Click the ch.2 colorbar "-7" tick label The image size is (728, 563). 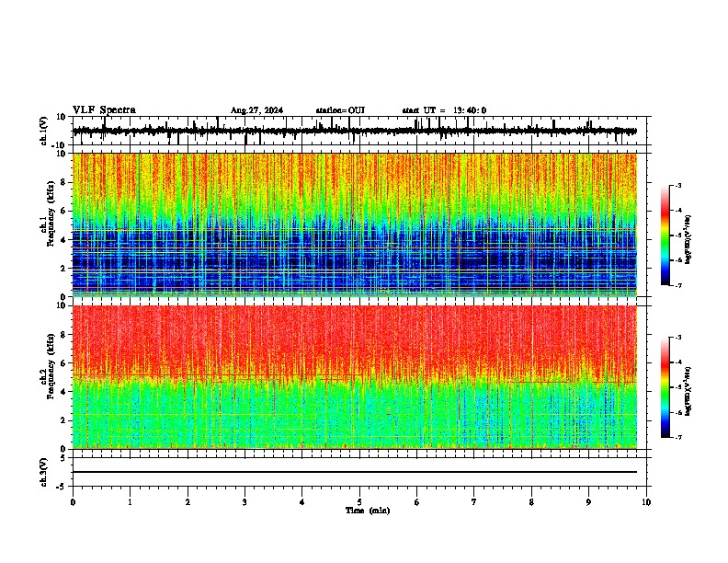click(677, 438)
